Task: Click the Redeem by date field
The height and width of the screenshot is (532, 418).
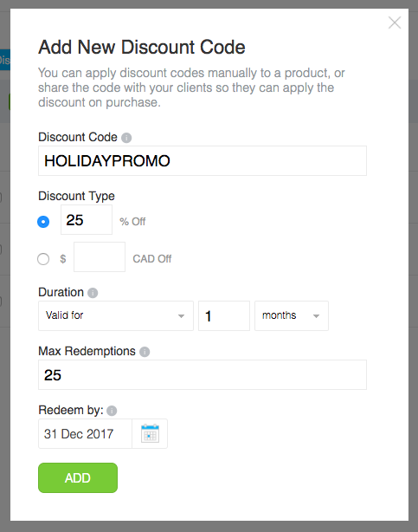Action: point(85,433)
